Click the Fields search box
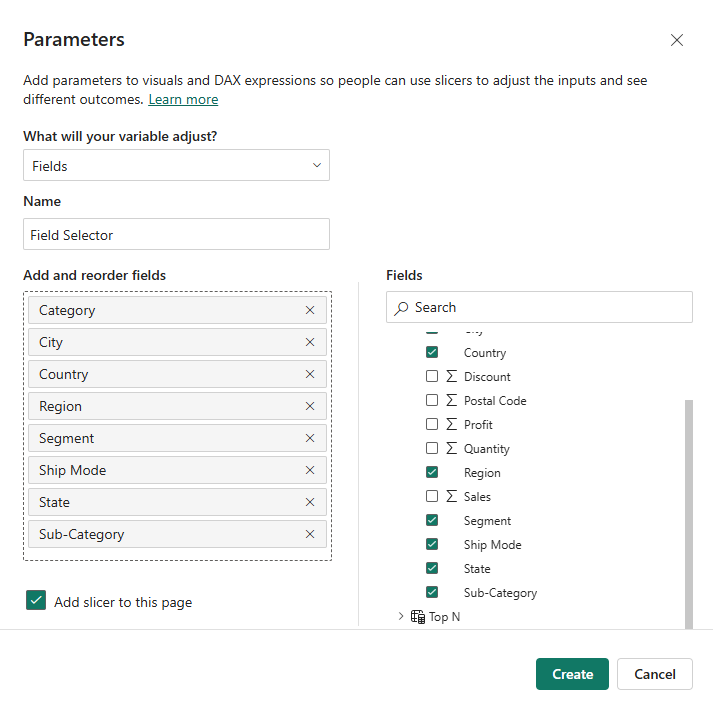 tap(539, 307)
